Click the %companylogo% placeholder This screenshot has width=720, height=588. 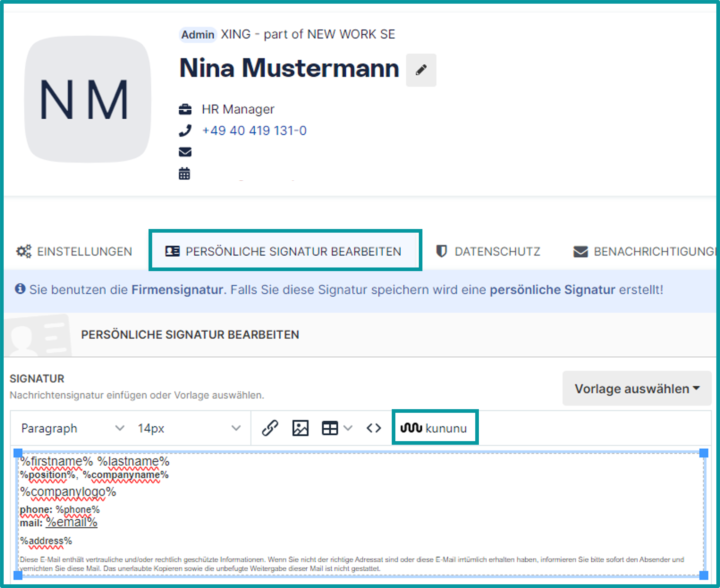68,492
